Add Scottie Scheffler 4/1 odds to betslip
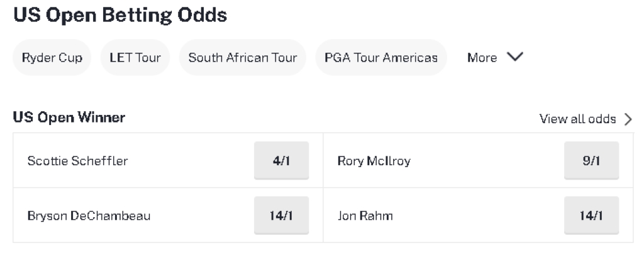Image resolution: width=644 pixels, height=255 pixels. tap(281, 161)
